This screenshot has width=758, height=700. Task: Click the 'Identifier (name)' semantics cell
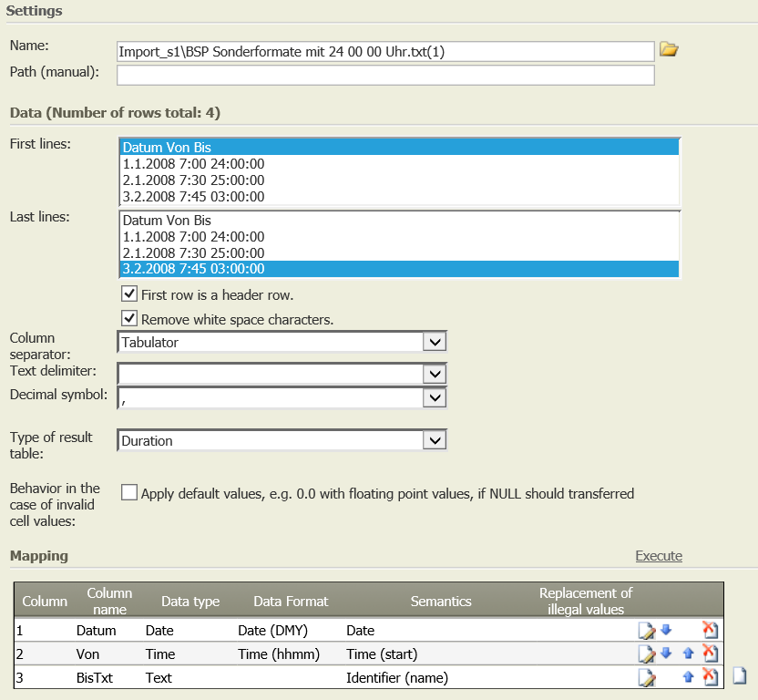click(x=397, y=678)
